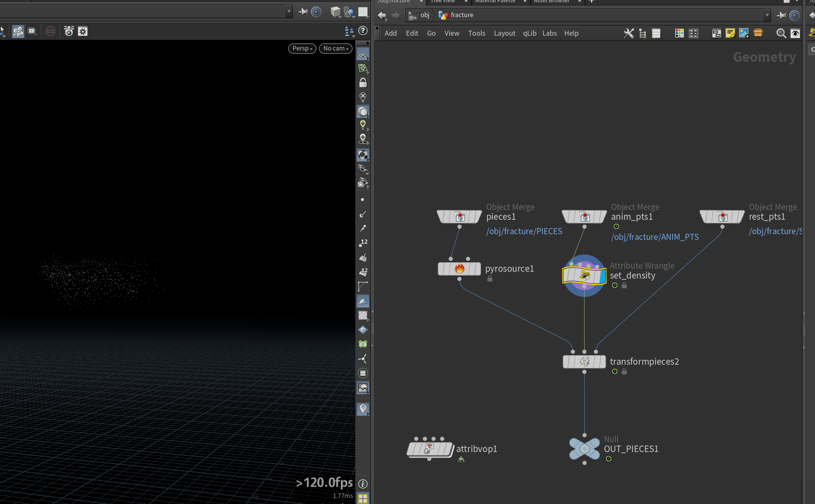
Task: Select the rest_pts1 Object Merge node
Action: pos(722,217)
